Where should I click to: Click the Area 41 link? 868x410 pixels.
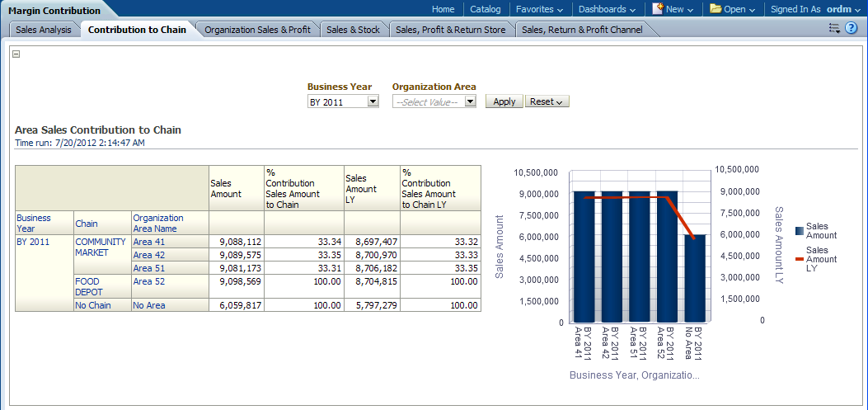pos(149,242)
